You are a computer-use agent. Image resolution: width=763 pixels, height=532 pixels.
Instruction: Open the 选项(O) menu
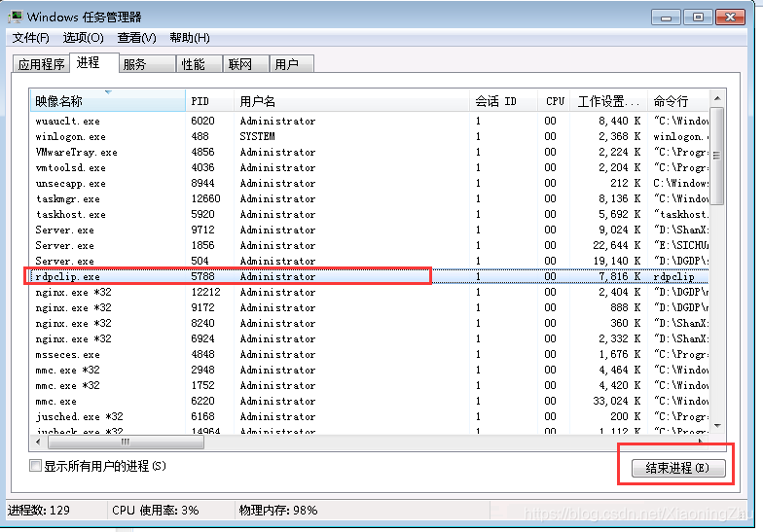[x=84, y=37]
